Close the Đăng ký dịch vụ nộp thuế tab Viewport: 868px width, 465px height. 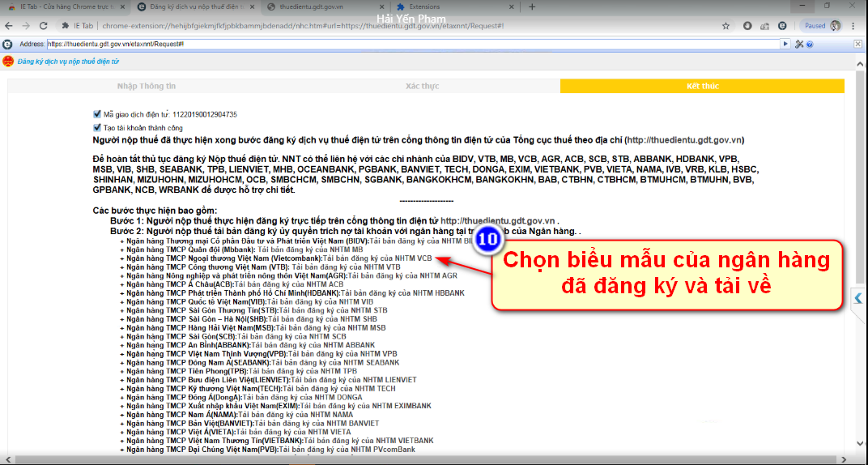(x=251, y=6)
